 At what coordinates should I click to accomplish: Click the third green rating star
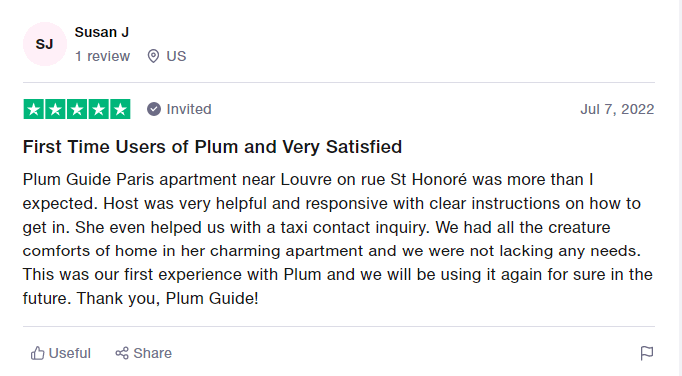tap(77, 109)
